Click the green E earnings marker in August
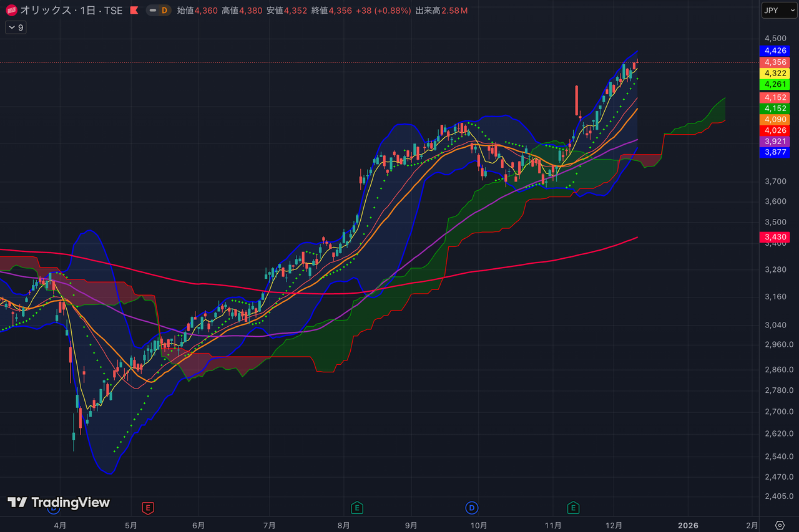The image size is (799, 532). (357, 508)
